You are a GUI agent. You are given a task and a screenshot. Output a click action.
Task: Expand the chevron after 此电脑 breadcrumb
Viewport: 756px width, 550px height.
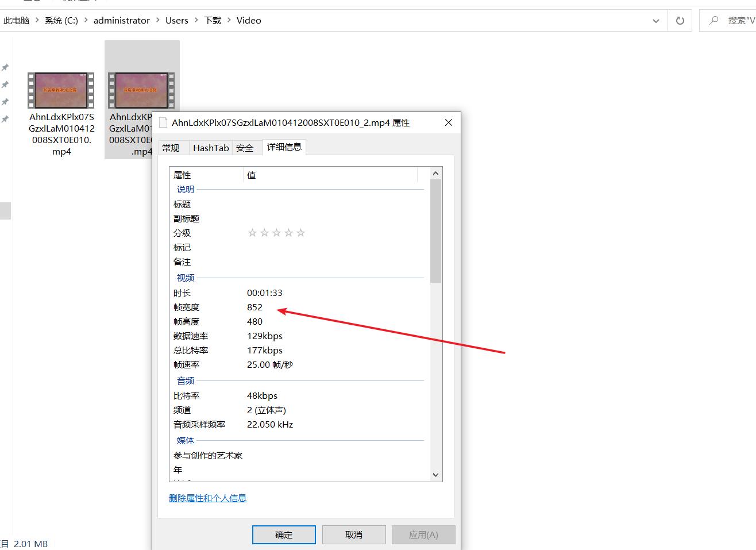(37, 20)
